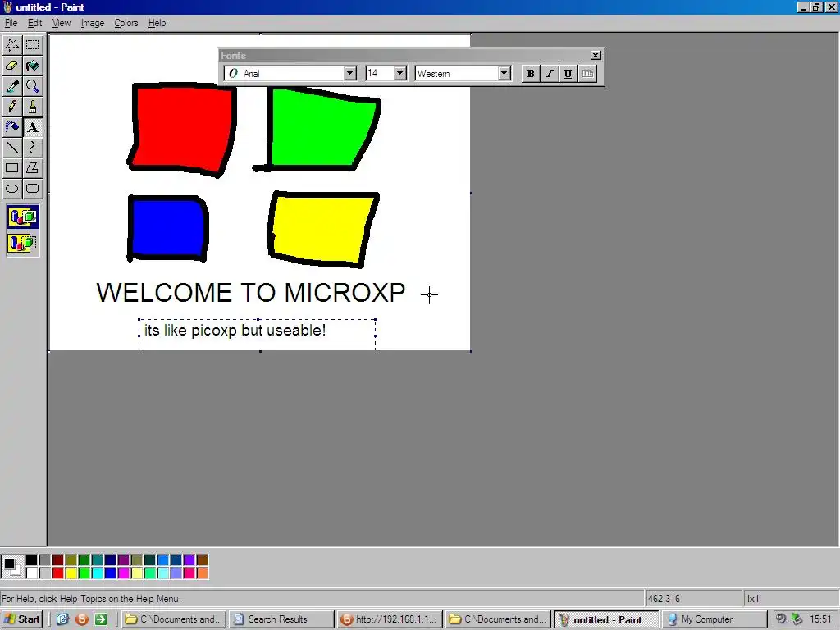Select the Pencil tool
840x630 pixels.
click(x=12, y=107)
